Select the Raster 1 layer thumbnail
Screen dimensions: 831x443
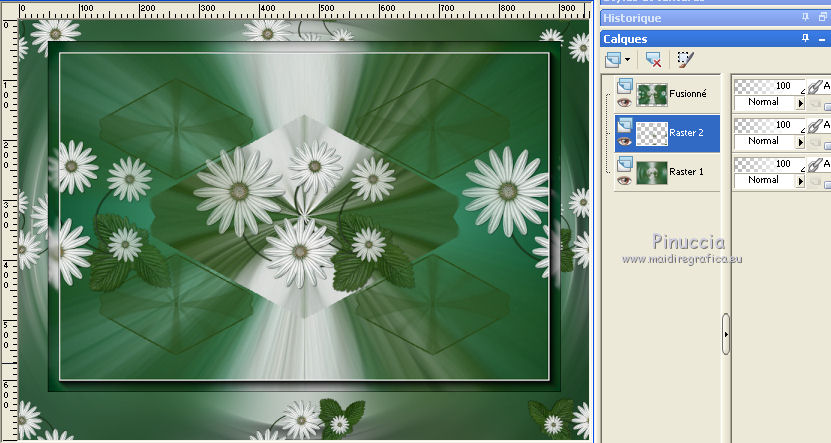651,173
